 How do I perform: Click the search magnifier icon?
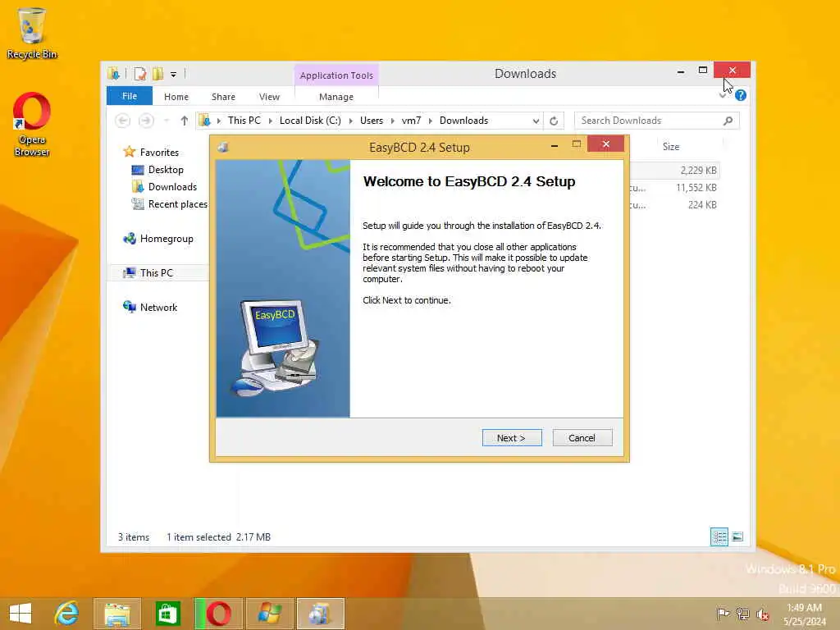point(728,121)
